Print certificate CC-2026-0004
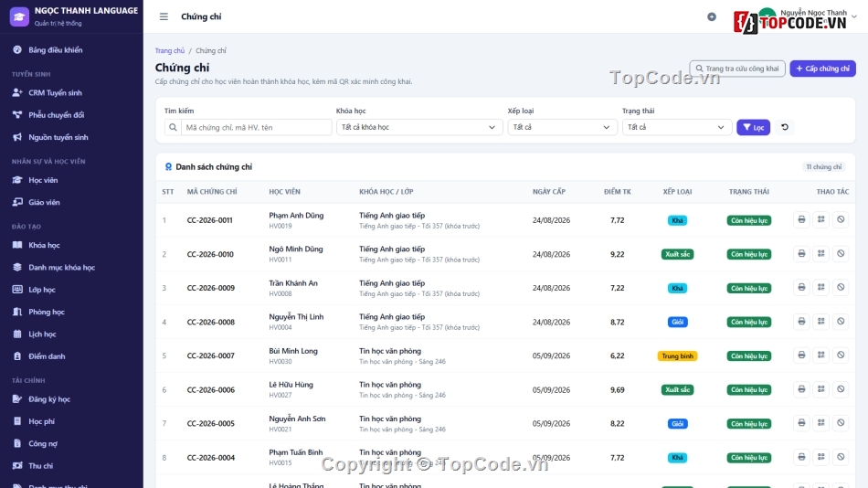 coord(801,458)
